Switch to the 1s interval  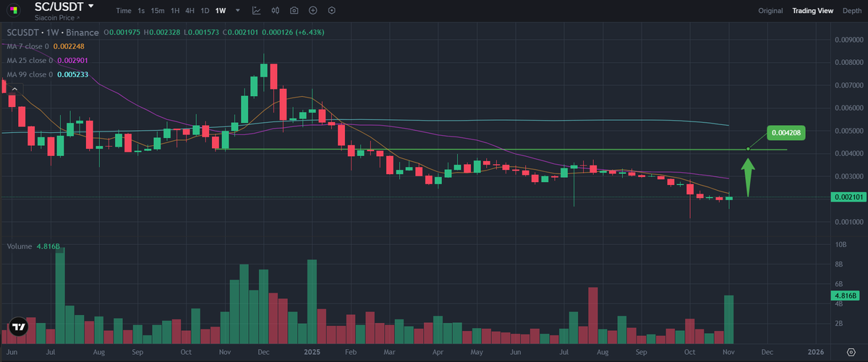(141, 11)
